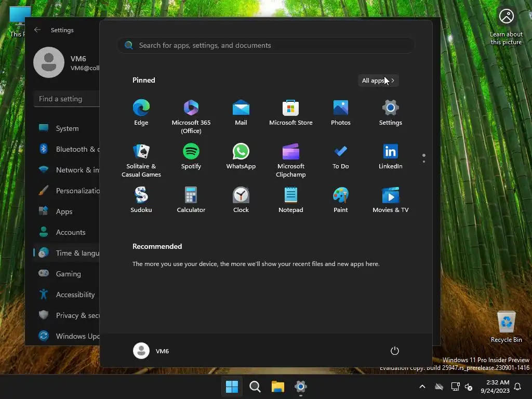The width and height of the screenshot is (532, 399).
Task: Open Notepad from pinned apps
Action: pyautogui.click(x=291, y=200)
